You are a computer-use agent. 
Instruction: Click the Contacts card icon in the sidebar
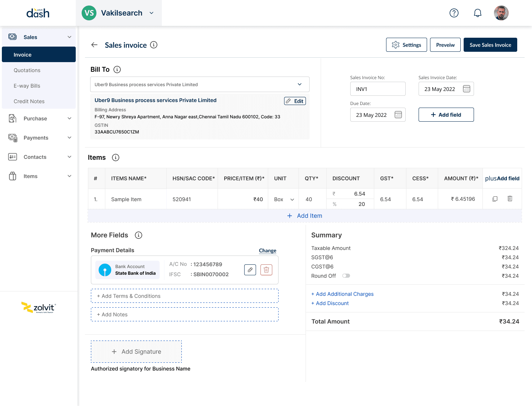click(13, 157)
